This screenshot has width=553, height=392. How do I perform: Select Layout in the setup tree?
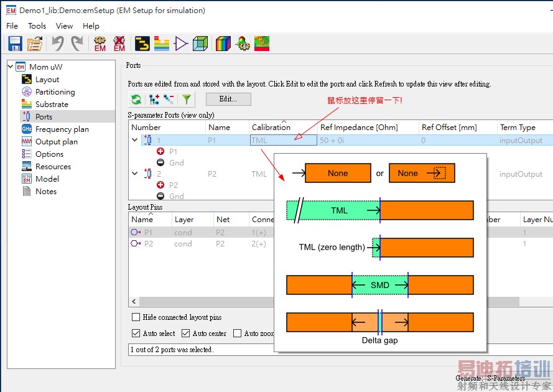(x=47, y=80)
